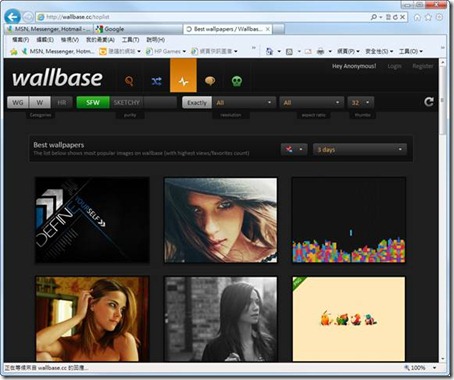
Task: Click the add-to-favorites-bar star icon
Action: [14, 51]
